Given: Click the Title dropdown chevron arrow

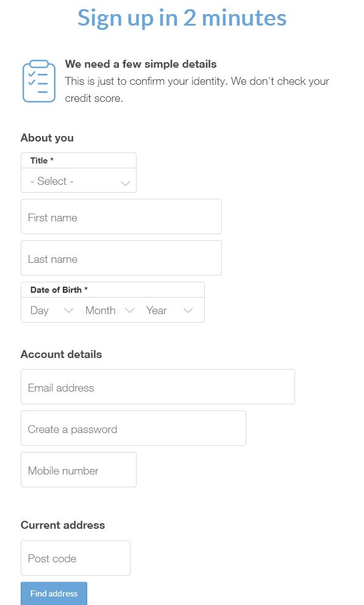Looking at the screenshot, I should [126, 183].
